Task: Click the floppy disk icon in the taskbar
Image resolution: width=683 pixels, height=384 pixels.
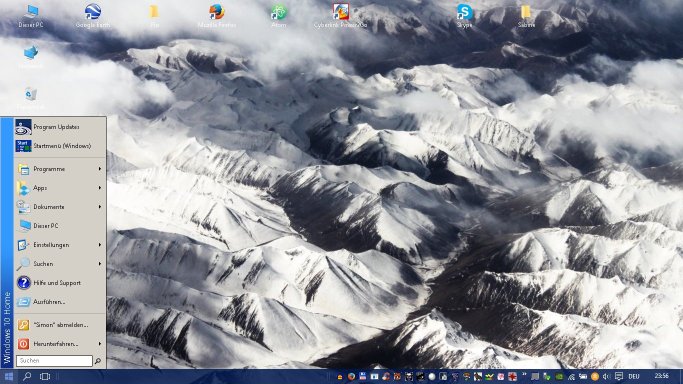Action: pyautogui.click(x=362, y=377)
